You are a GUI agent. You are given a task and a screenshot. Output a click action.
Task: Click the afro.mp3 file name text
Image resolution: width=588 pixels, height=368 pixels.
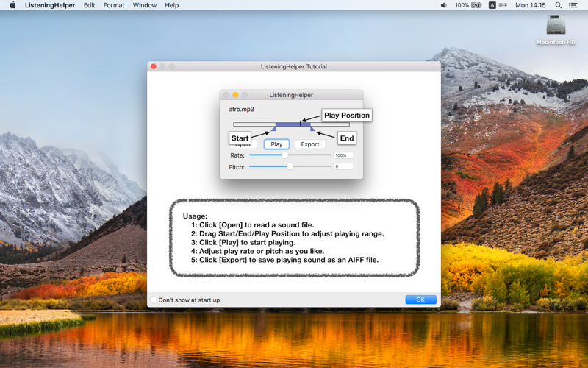coord(241,109)
